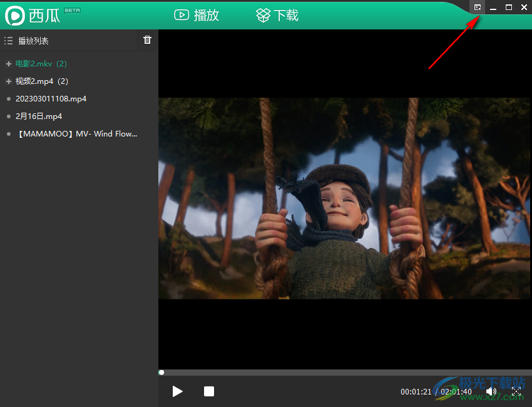Click the Xigua player logo icon
Screen dimensions: 532x407
14,16
